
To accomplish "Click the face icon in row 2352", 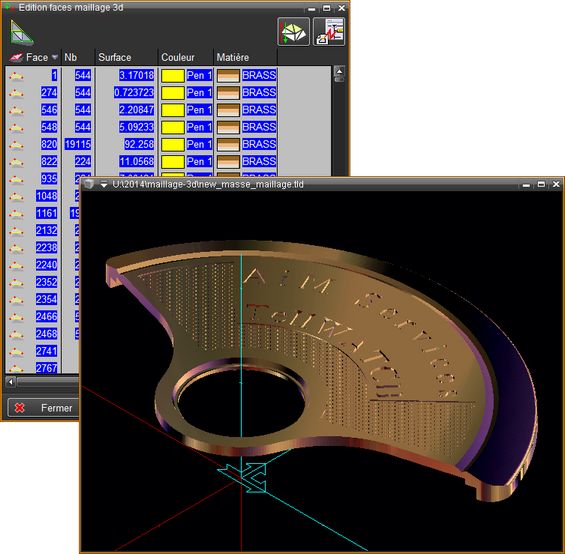I will pos(16,283).
